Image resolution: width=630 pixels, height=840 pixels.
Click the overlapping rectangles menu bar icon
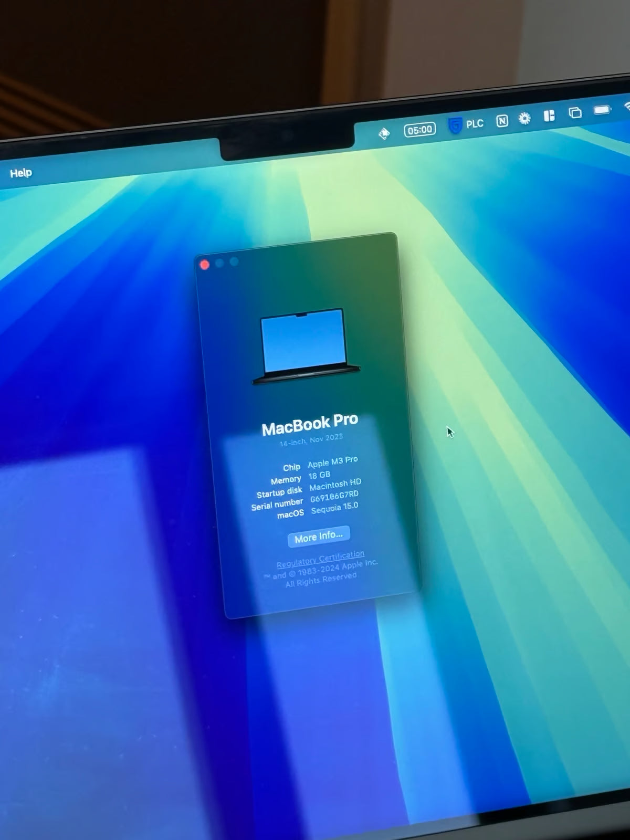575,113
